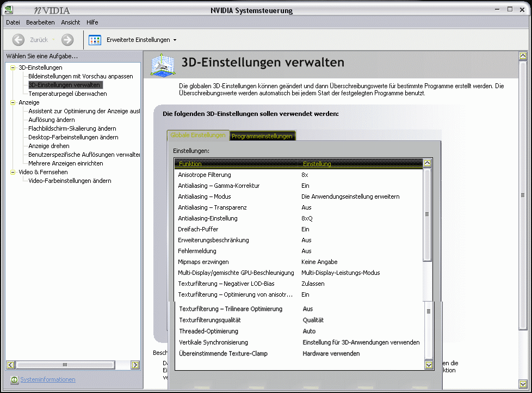The image size is (532, 393).
Task: Click the Forward arrow icon
Action: pyautogui.click(x=67, y=40)
